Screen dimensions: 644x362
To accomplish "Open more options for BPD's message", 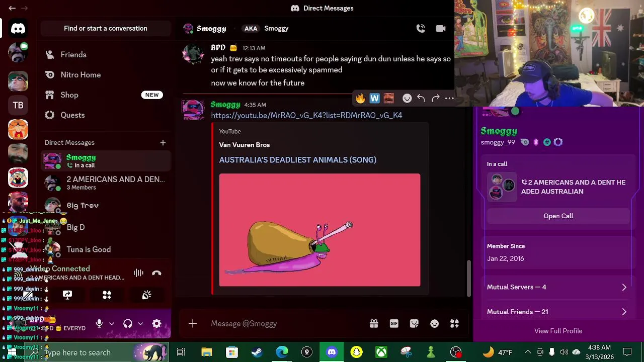I will pos(449,99).
